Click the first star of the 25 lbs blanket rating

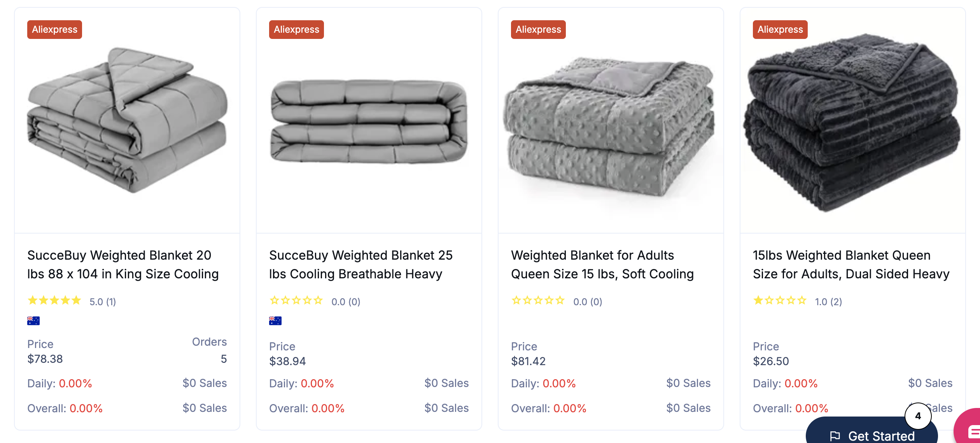point(273,301)
